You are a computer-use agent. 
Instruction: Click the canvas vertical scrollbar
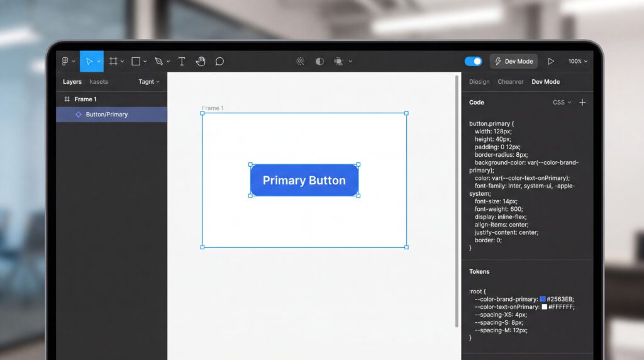[x=457, y=201]
